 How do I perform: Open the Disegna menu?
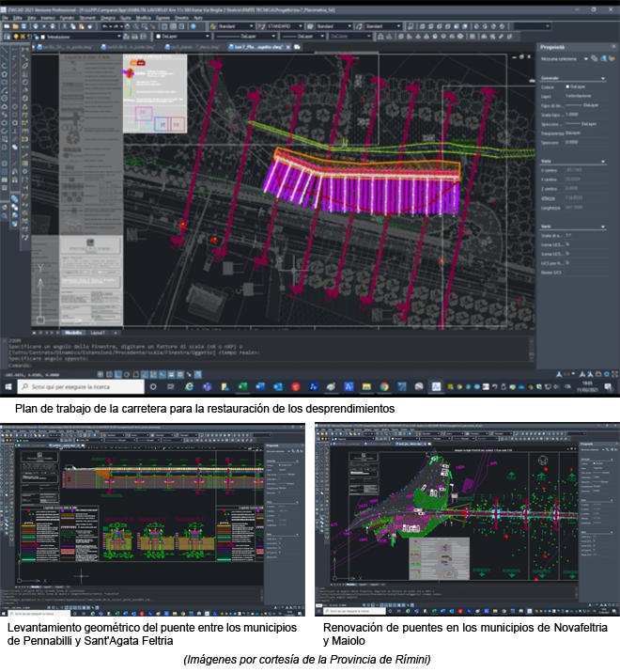click(x=107, y=18)
